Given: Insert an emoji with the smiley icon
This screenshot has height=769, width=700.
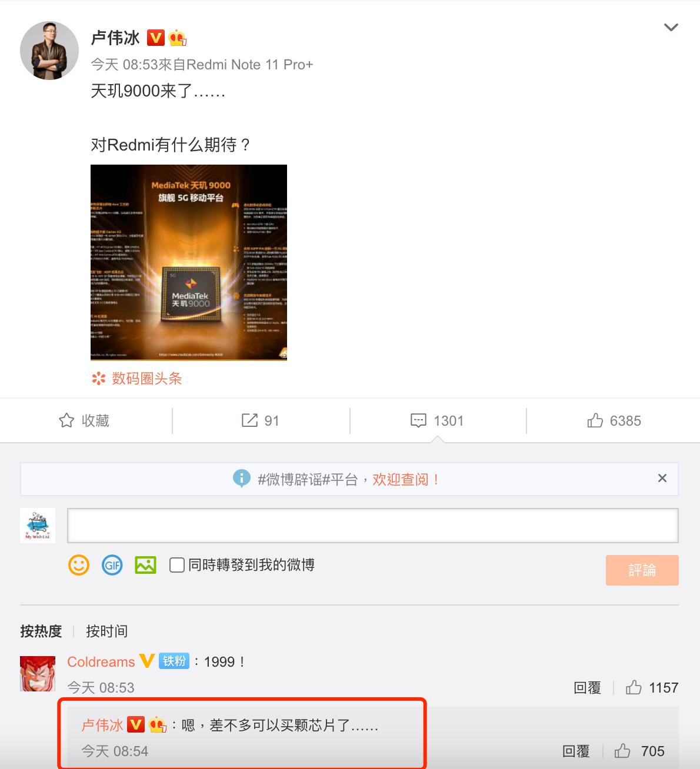Looking at the screenshot, I should pos(79,565).
